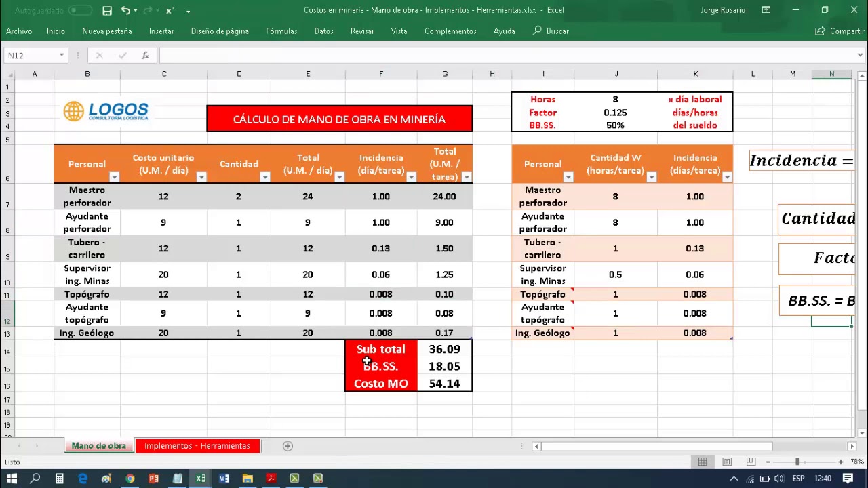Open PowerPoint from the taskbar
Viewport: 868px width, 488px height.
(153, 479)
